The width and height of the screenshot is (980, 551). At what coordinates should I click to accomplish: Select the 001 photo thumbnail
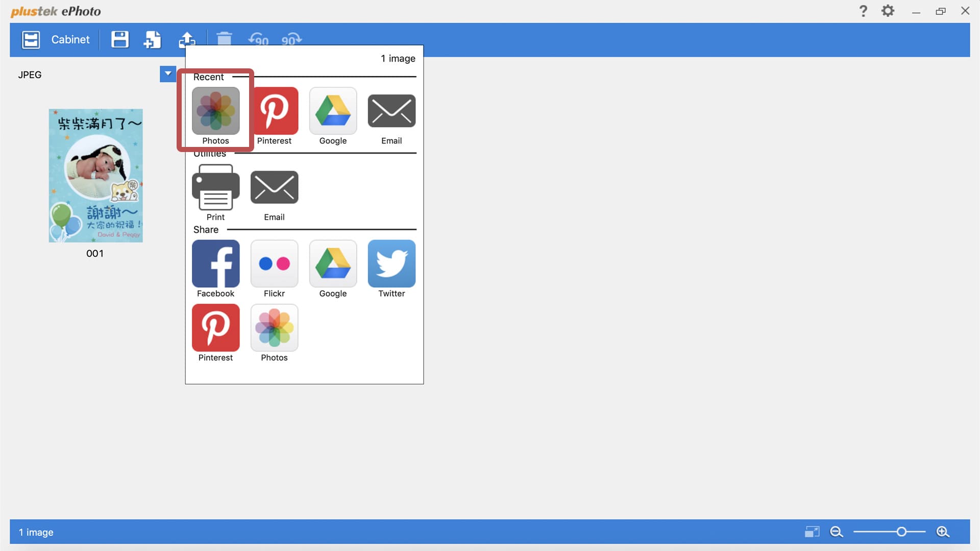point(95,175)
